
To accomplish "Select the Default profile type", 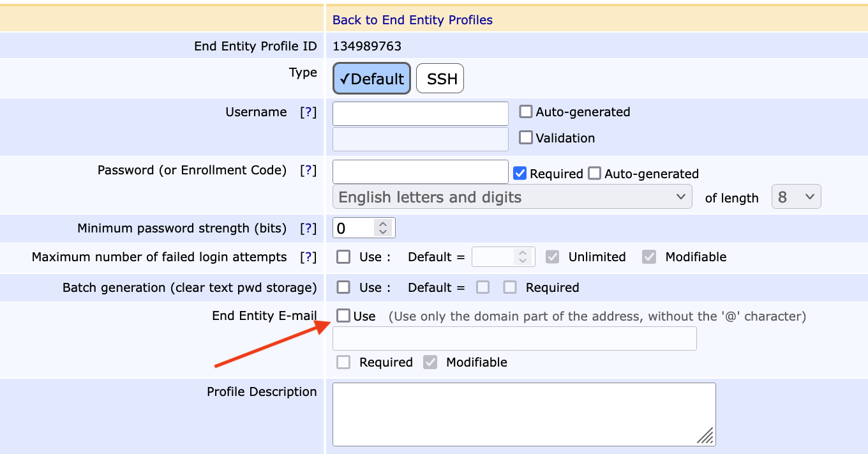I will (371, 79).
